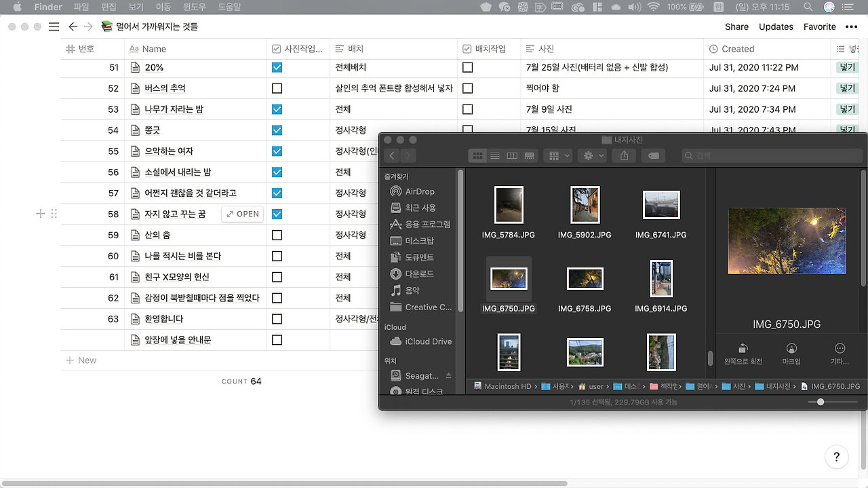868x488 pixels.
Task: Open the action gear dropdown menu
Action: (x=592, y=155)
